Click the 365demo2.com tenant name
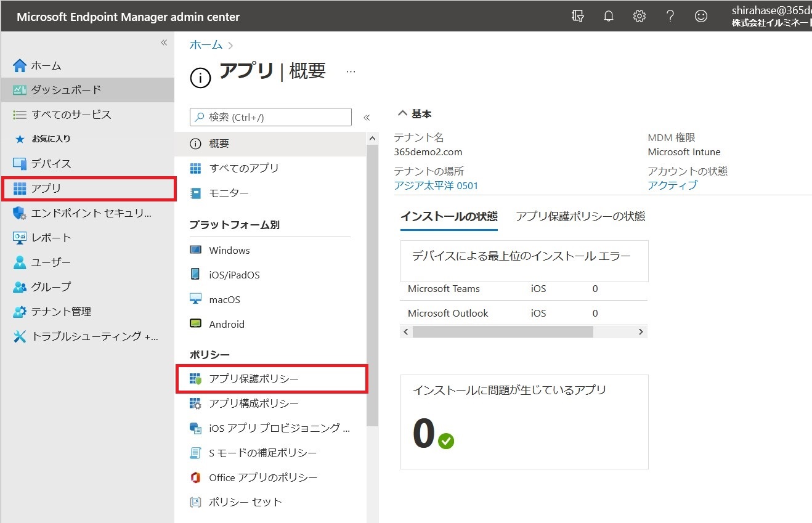This screenshot has height=523, width=812. pos(428,152)
